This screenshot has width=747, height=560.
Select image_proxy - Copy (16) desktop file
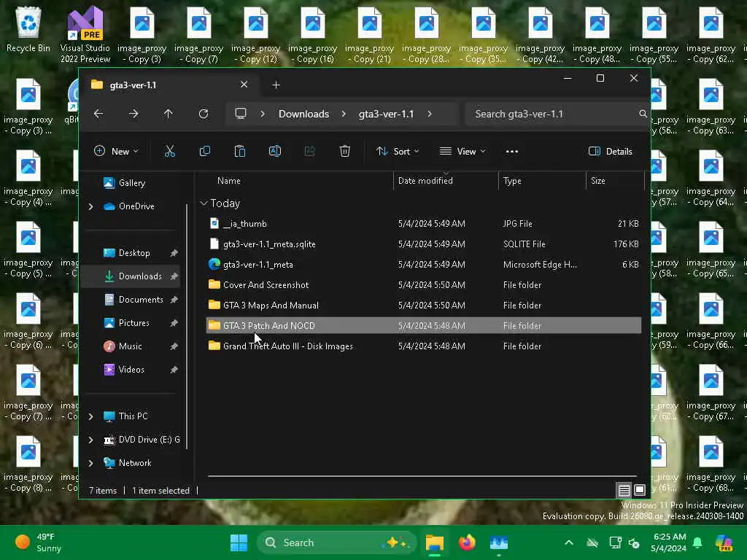point(312,35)
